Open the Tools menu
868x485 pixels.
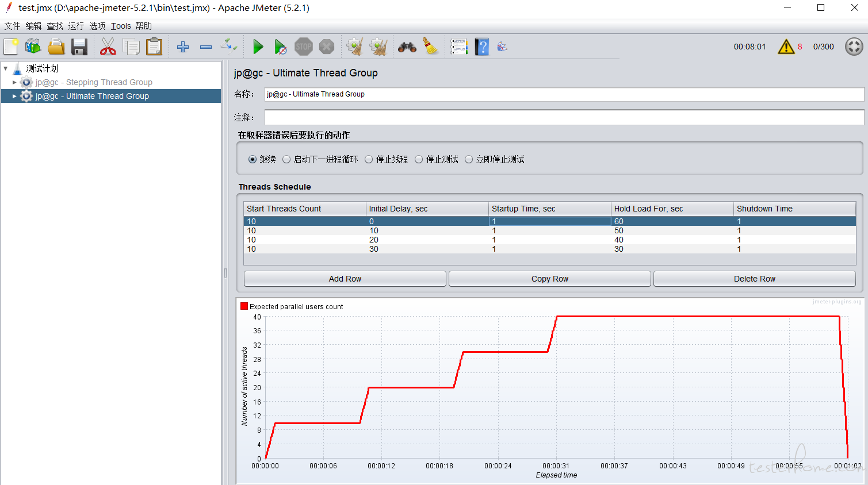121,26
